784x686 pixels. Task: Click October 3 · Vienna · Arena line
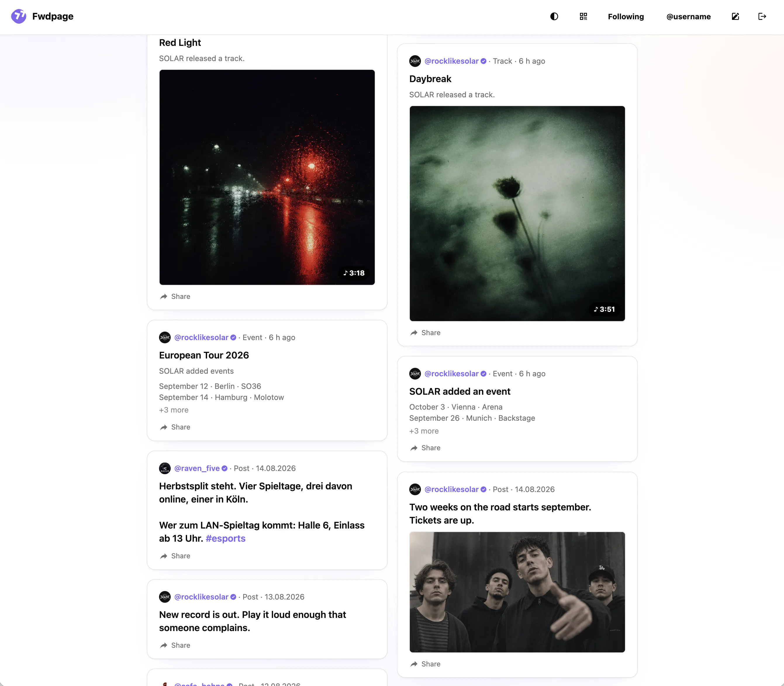tap(456, 407)
